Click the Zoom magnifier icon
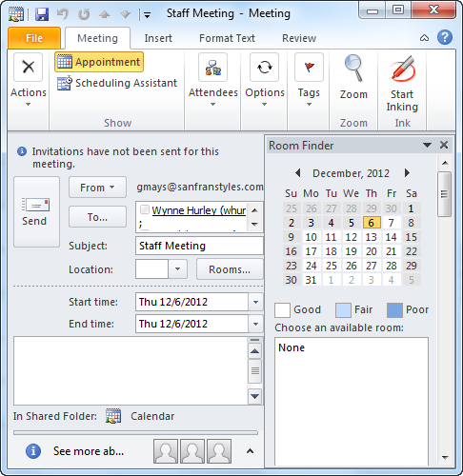This screenshot has width=463, height=476. (x=353, y=69)
